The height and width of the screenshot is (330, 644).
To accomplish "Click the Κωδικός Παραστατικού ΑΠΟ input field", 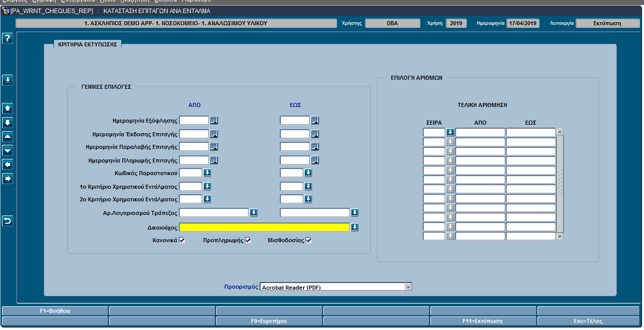I will pos(190,173).
